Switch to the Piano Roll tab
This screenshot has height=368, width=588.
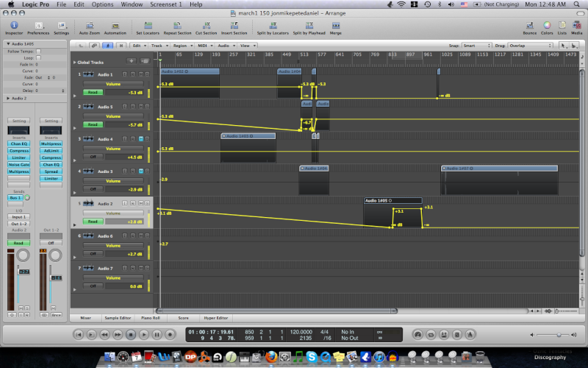click(151, 318)
